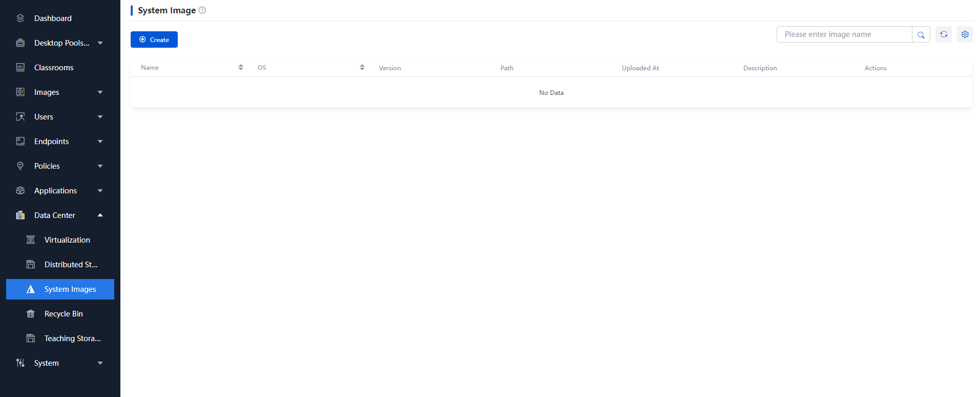This screenshot has width=980, height=397.
Task: Click the Version column header
Action: pyautogui.click(x=390, y=68)
